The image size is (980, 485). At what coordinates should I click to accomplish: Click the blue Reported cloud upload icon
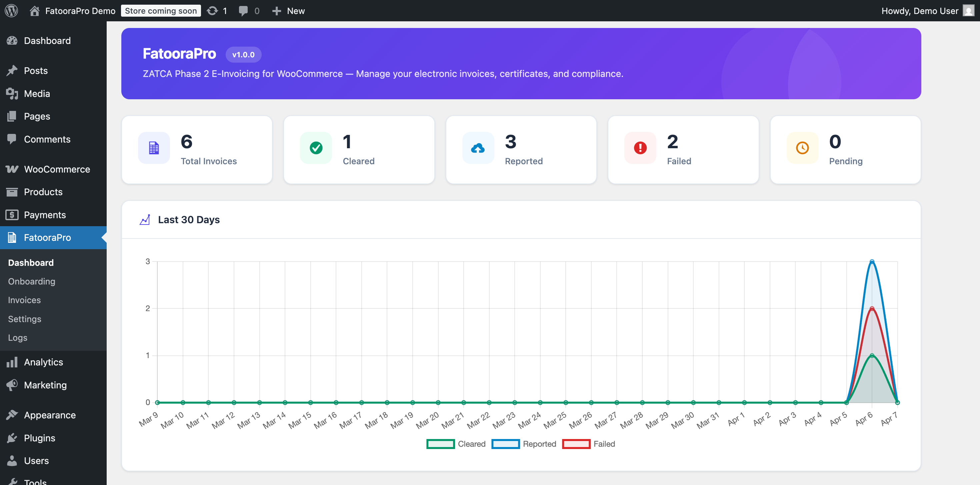[478, 148]
